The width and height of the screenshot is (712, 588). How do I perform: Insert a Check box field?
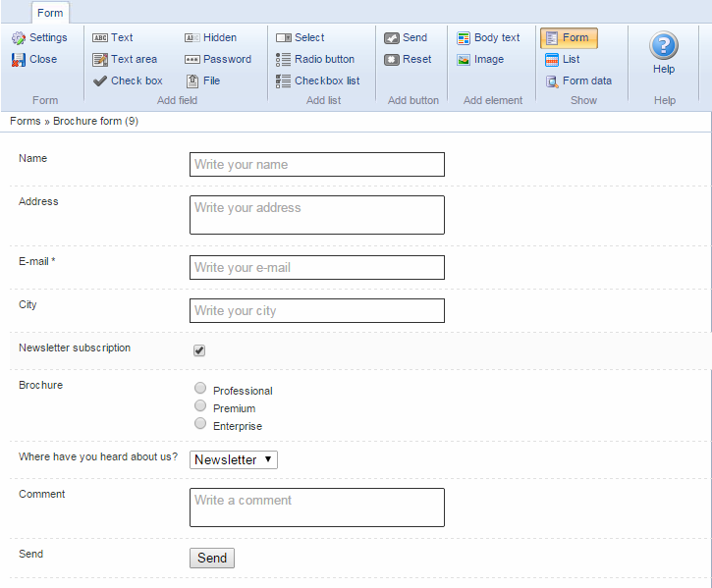[128, 80]
